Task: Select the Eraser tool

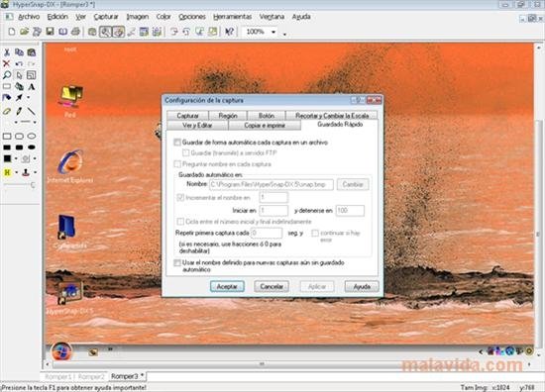Action: 7,112
